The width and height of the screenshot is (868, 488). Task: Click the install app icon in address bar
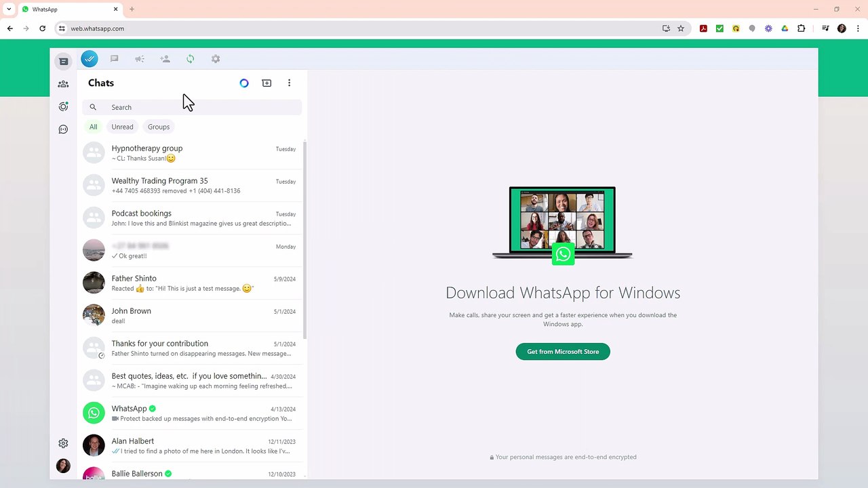666,28
